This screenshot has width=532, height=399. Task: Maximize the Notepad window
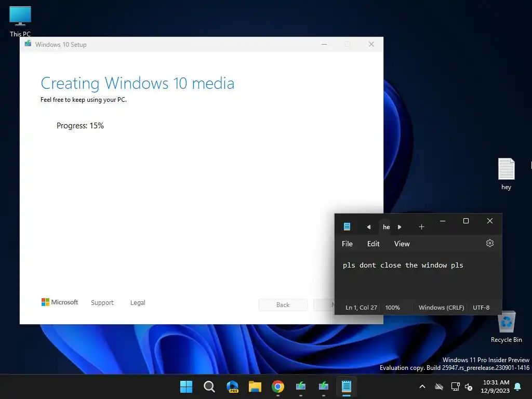pyautogui.click(x=466, y=221)
